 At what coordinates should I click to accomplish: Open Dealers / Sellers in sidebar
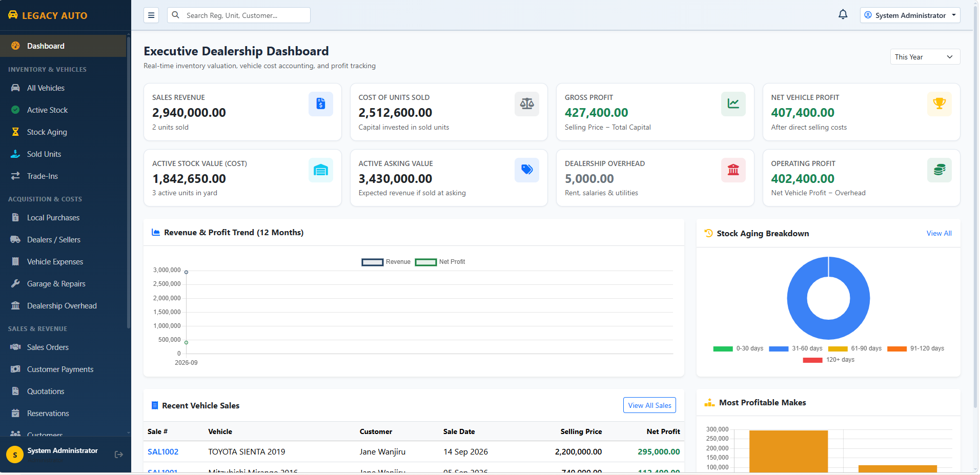pyautogui.click(x=63, y=240)
